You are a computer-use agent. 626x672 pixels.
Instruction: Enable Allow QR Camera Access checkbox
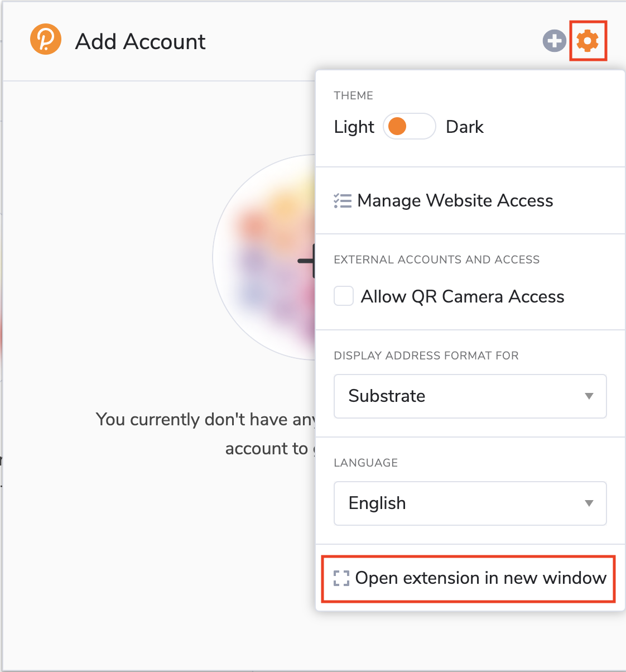[x=344, y=296]
